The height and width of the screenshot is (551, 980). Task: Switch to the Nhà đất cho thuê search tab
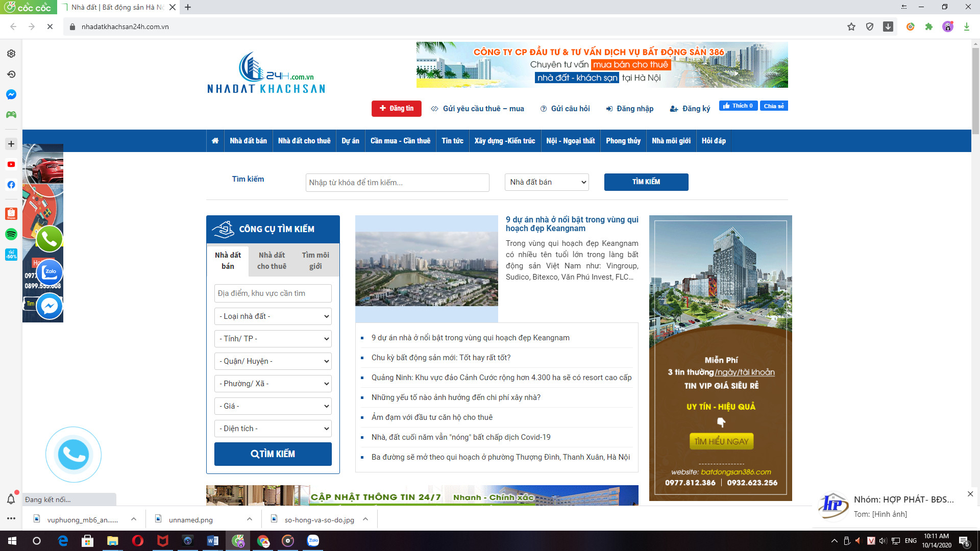point(272,261)
